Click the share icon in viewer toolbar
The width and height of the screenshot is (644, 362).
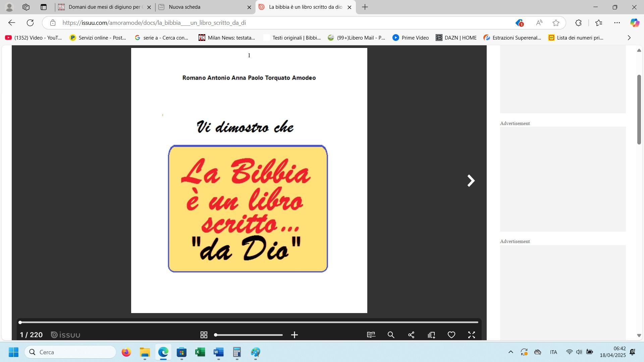(411, 335)
